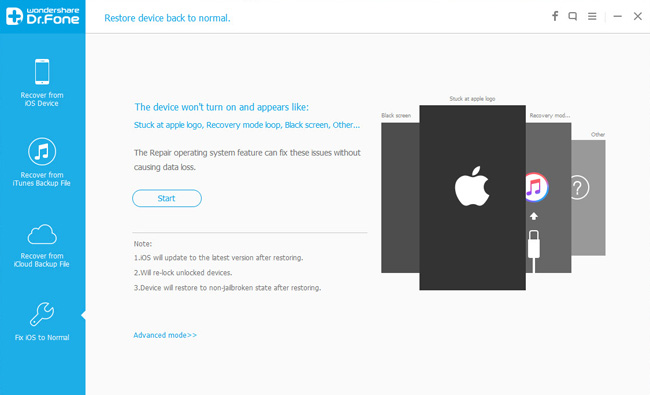Screen dimensions: 650x395
Task: Click the 'Note:' label
Action: (x=143, y=244)
